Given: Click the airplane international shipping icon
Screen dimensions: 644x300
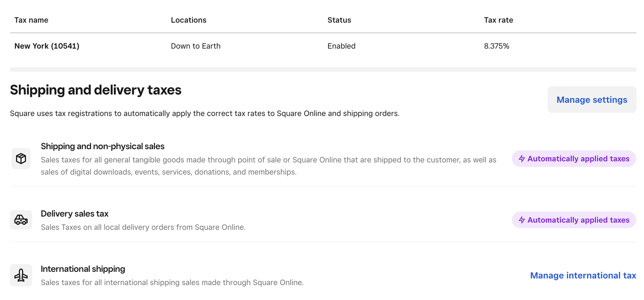Looking at the screenshot, I should 21,275.
